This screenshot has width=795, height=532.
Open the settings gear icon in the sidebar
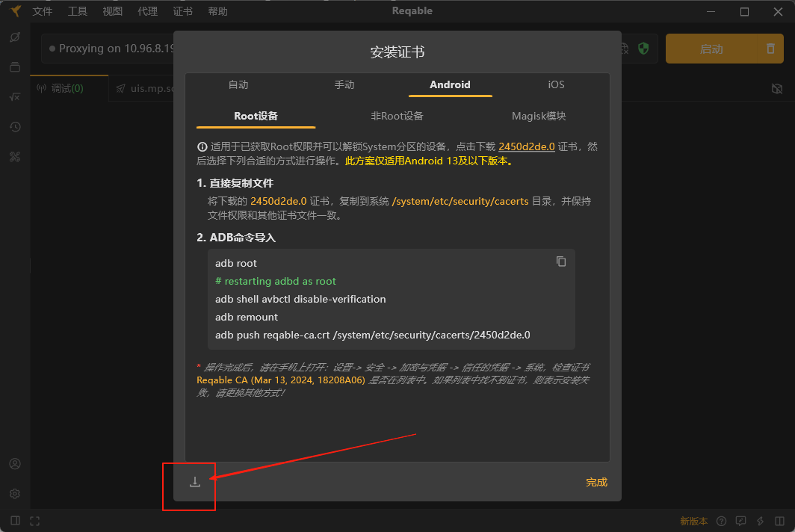click(x=15, y=493)
